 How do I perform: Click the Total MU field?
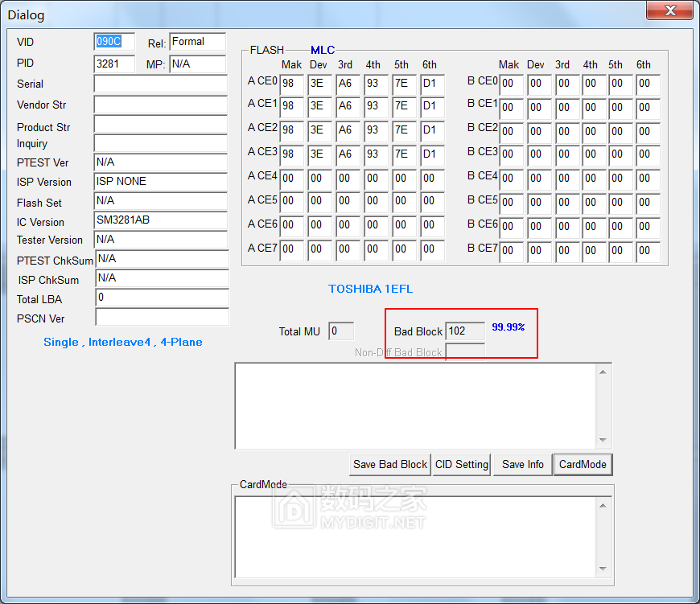click(x=340, y=331)
